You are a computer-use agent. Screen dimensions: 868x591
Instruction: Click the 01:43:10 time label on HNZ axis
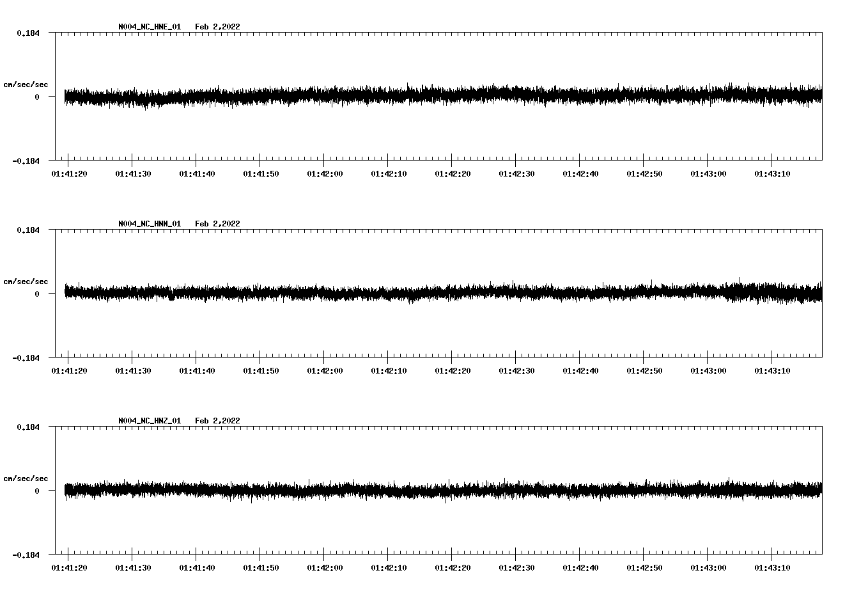tap(772, 568)
